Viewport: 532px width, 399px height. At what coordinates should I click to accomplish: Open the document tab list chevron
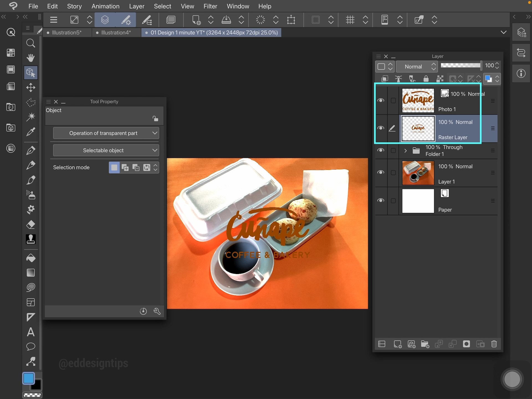(503, 32)
